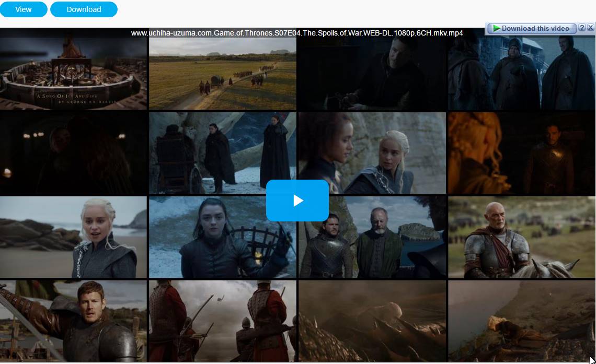Viewport: 596px width, 364px height.
Task: Select thumbnail of armored man in torchlit cave
Action: tap(522, 153)
